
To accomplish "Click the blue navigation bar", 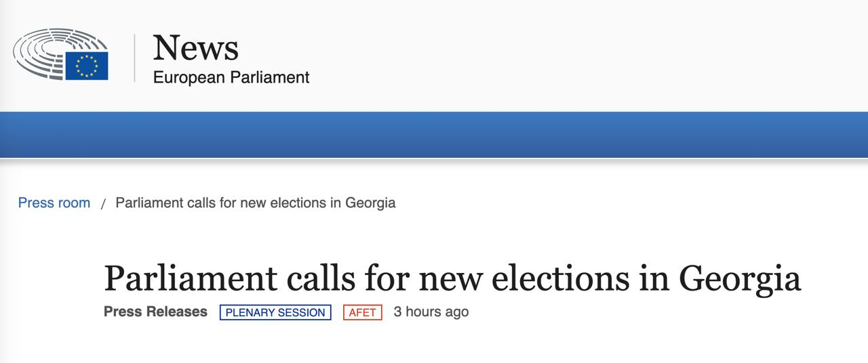I will tap(434, 134).
